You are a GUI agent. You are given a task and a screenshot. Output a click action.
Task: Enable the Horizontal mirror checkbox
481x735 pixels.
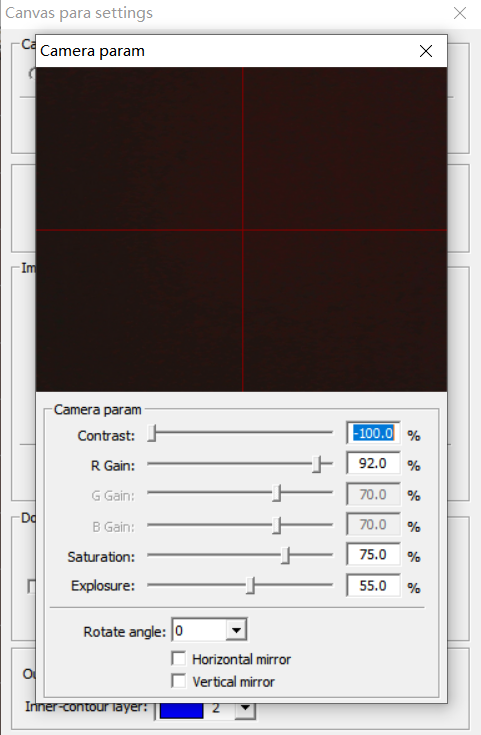click(x=179, y=659)
